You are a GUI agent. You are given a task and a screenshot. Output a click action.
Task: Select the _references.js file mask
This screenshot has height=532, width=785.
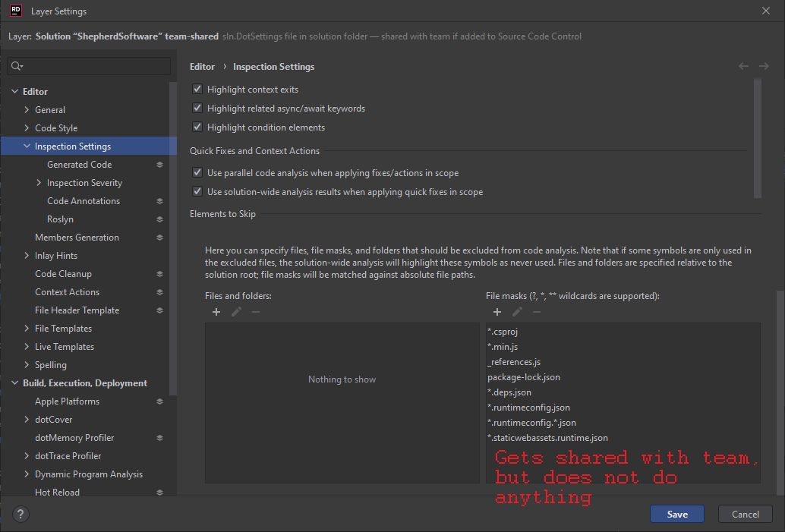coord(514,362)
